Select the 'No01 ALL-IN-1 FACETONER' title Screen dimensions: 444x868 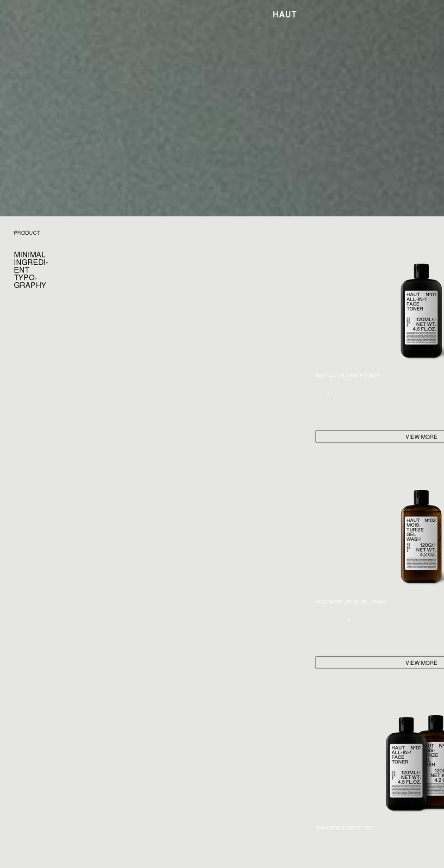tap(347, 375)
